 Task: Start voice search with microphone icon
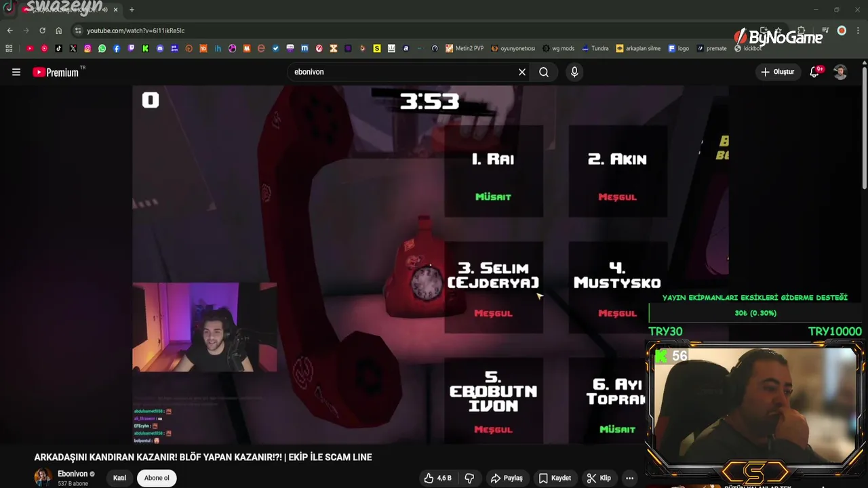click(574, 72)
